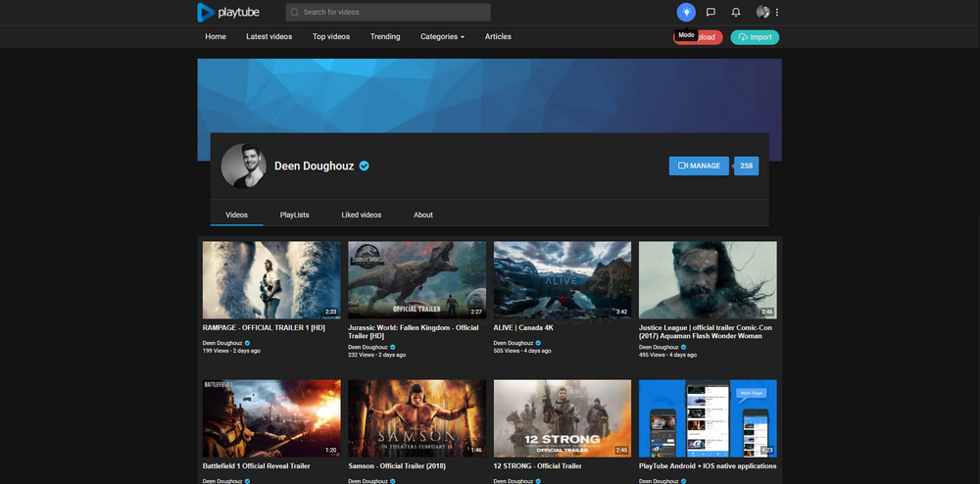Open the messages chat icon
Image resolution: width=980 pixels, height=484 pixels.
tap(710, 12)
